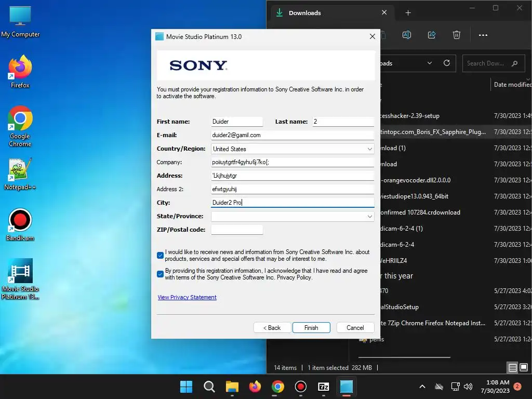Screen dimensions: 532x399
Task: Refresh the Downloads folder view
Action: point(447,63)
